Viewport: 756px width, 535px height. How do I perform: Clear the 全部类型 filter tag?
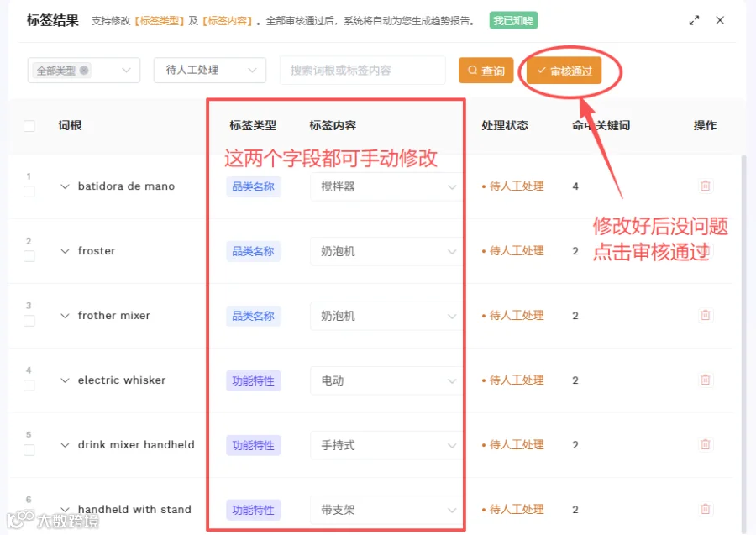click(x=84, y=70)
